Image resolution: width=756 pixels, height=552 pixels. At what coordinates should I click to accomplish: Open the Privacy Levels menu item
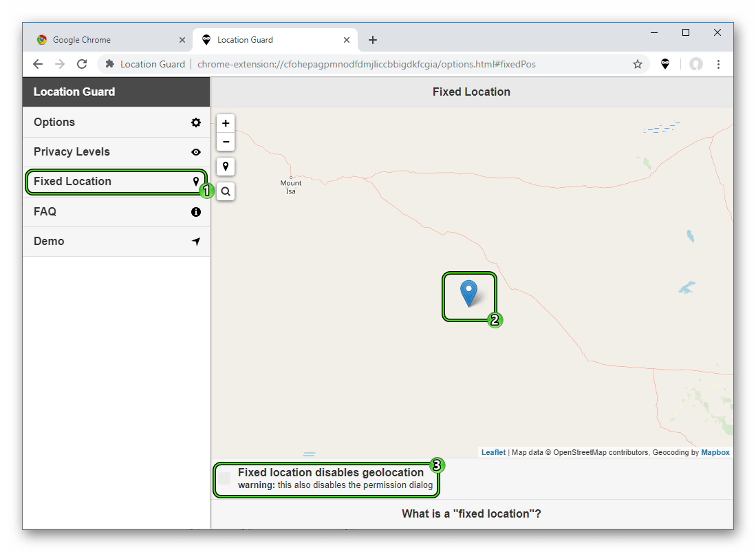(x=116, y=152)
